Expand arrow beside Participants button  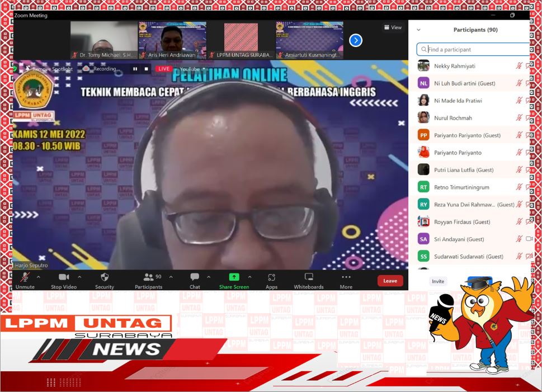point(171,277)
